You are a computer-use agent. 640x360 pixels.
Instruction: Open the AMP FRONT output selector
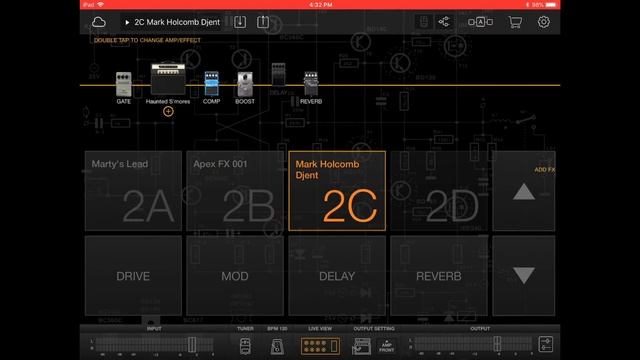pyautogui.click(x=387, y=347)
